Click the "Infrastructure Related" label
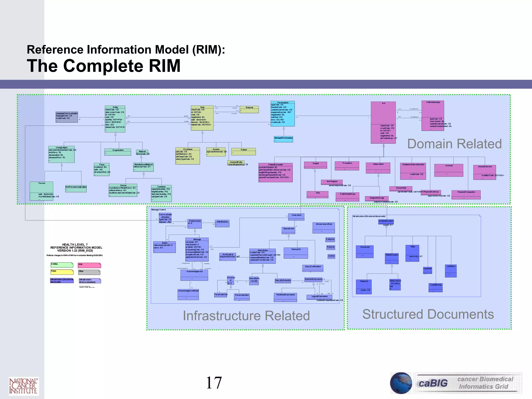532x399 pixels. (246, 316)
